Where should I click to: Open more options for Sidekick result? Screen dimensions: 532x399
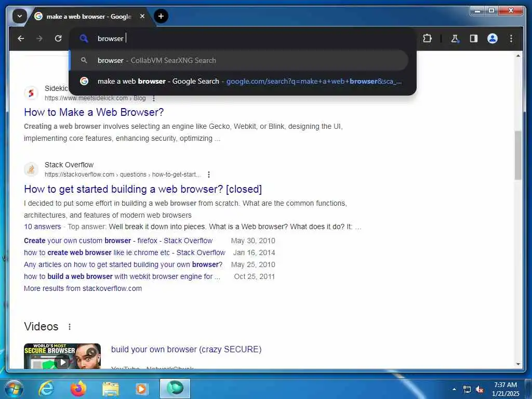154,98
